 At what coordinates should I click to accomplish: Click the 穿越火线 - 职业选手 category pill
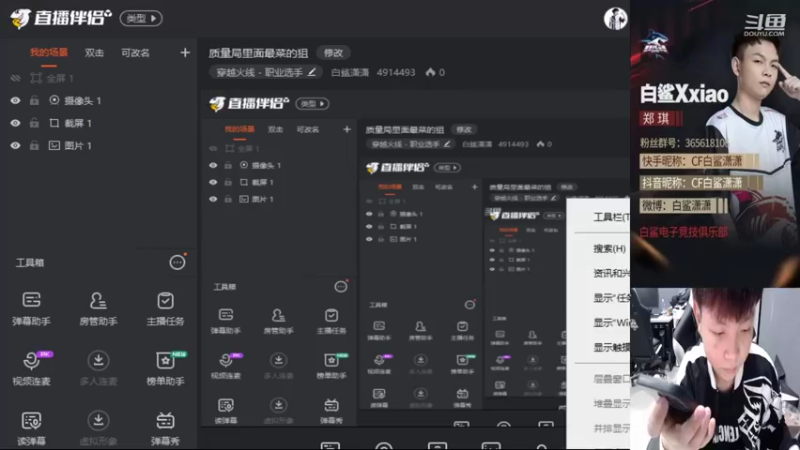(x=265, y=72)
